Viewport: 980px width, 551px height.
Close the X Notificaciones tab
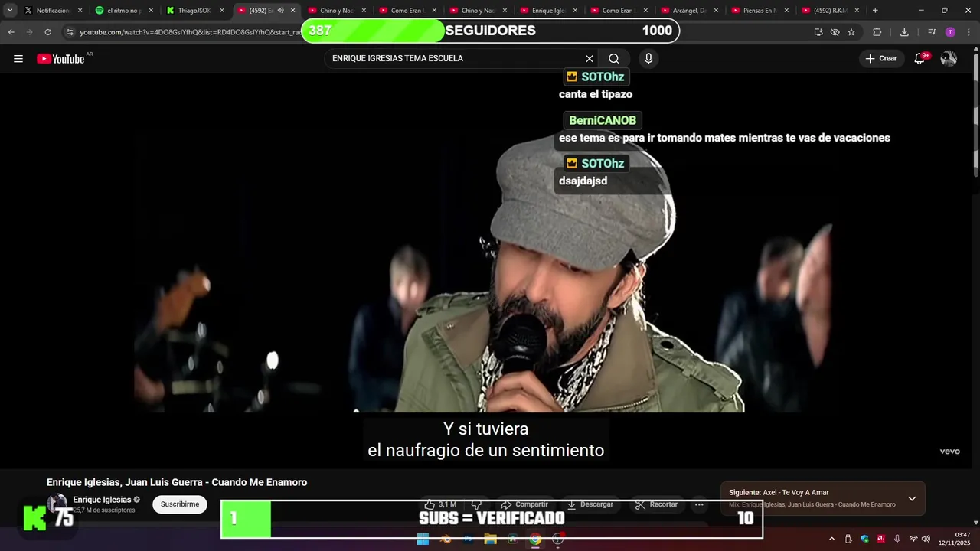coord(80,11)
